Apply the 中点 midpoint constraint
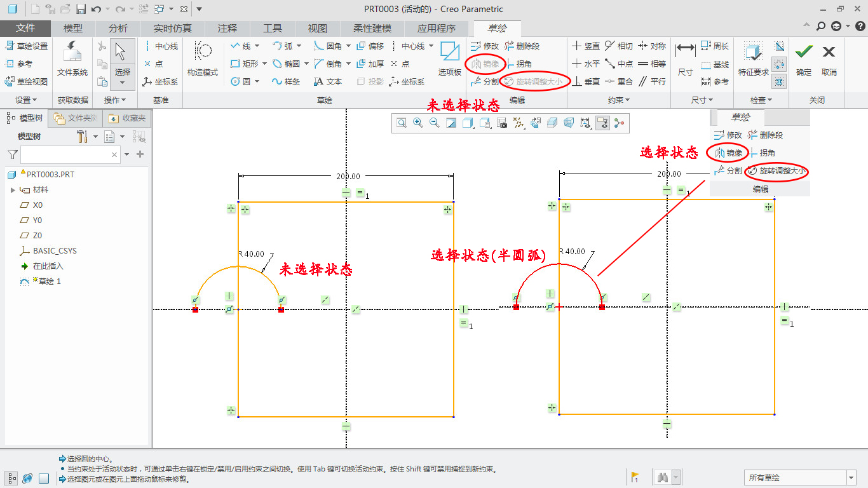 coord(618,64)
